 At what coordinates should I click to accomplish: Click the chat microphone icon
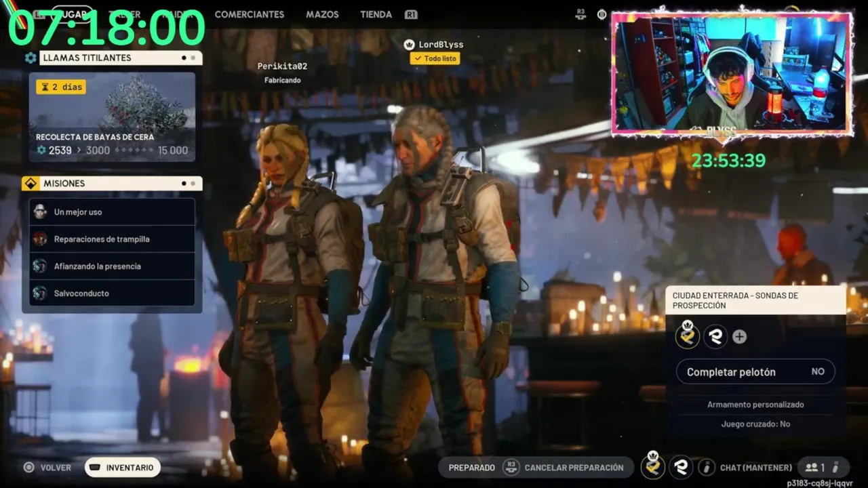tap(707, 467)
